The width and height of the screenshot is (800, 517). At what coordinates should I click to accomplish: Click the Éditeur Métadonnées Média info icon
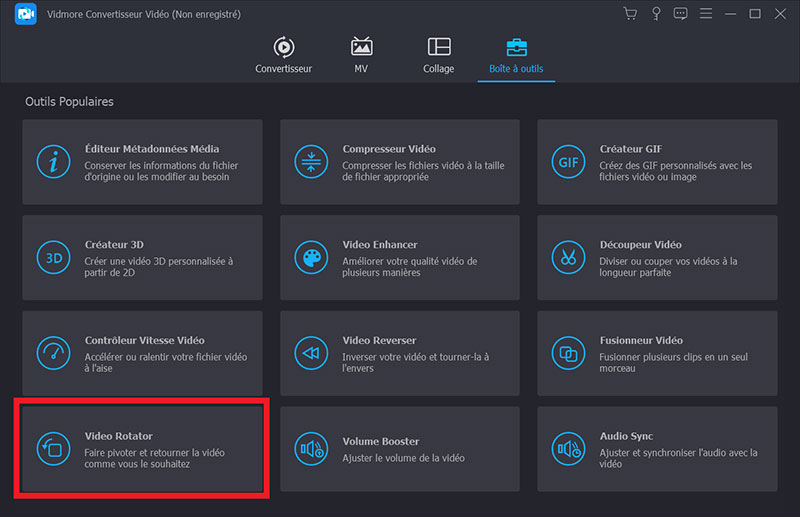tap(53, 161)
